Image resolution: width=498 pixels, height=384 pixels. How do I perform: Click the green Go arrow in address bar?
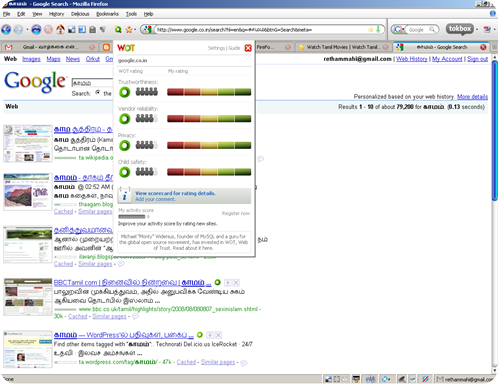pos(378,29)
